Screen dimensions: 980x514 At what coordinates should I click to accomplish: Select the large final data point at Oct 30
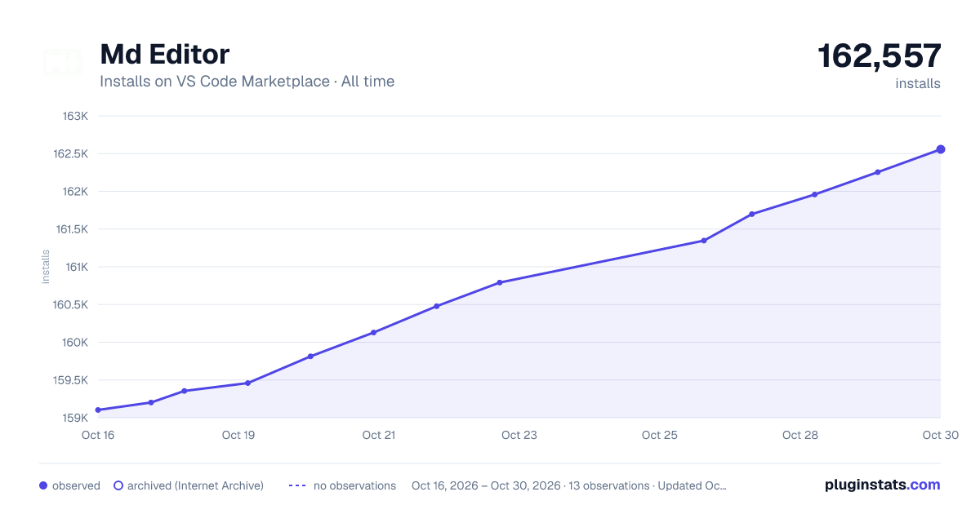click(941, 149)
